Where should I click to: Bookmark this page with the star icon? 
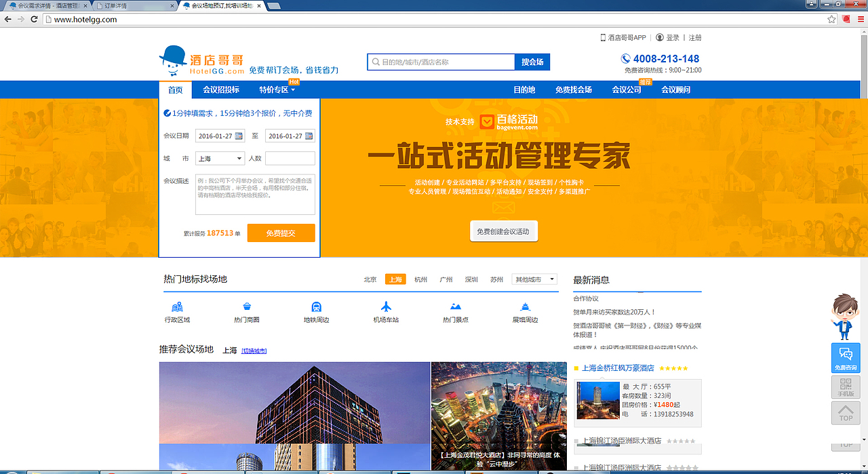tap(831, 19)
